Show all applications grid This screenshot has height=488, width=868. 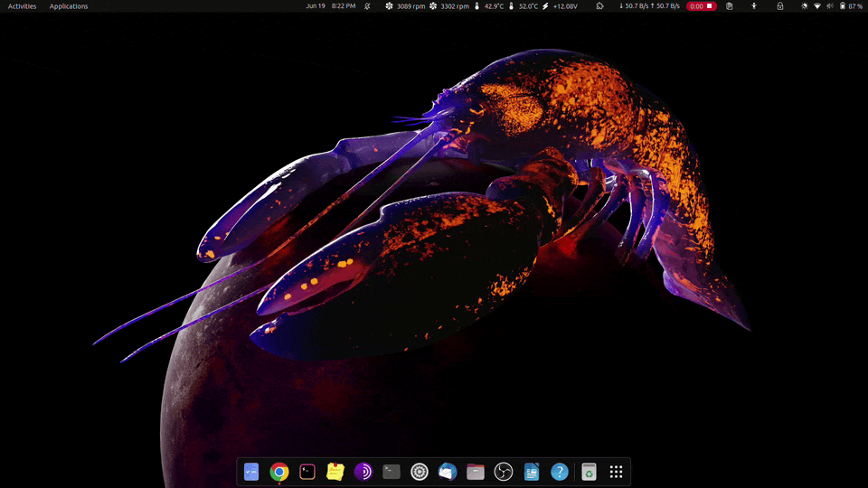[x=617, y=472]
